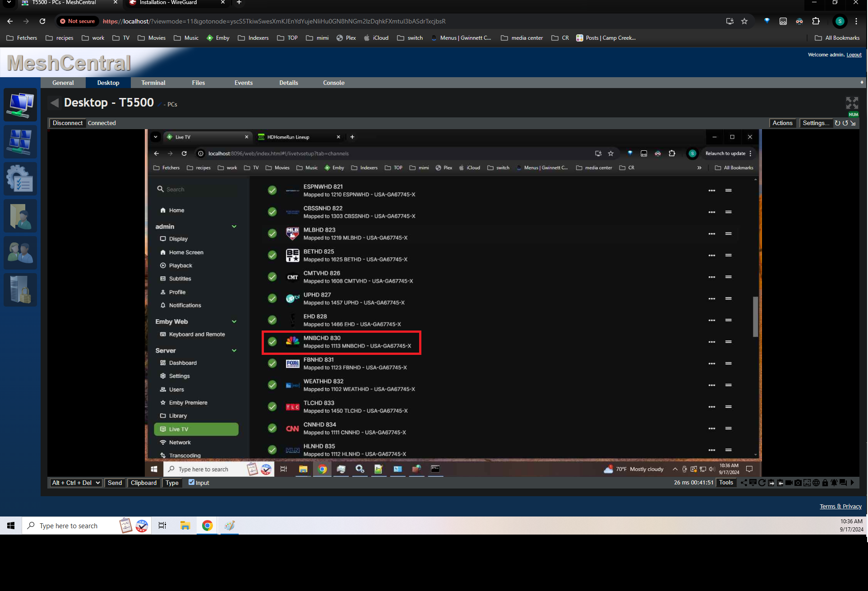Open the Alt + Ctrl + Del dropdown

(x=76, y=483)
